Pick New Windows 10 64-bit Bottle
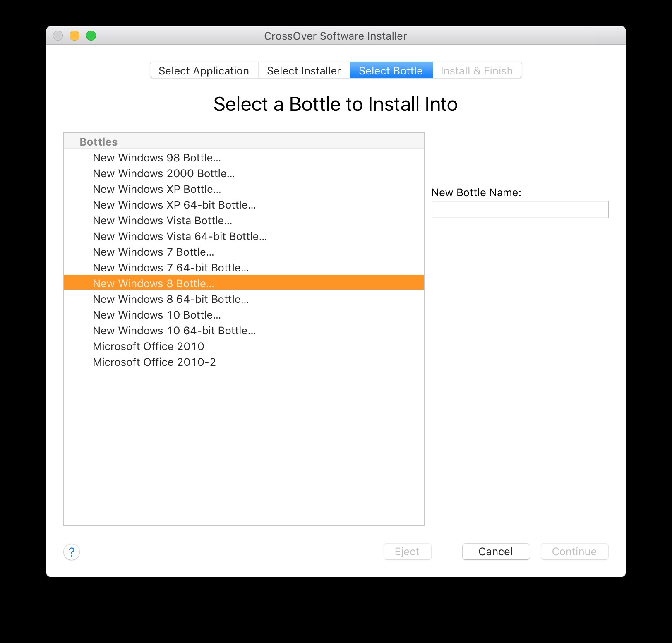The width and height of the screenshot is (672, 643). [x=174, y=331]
